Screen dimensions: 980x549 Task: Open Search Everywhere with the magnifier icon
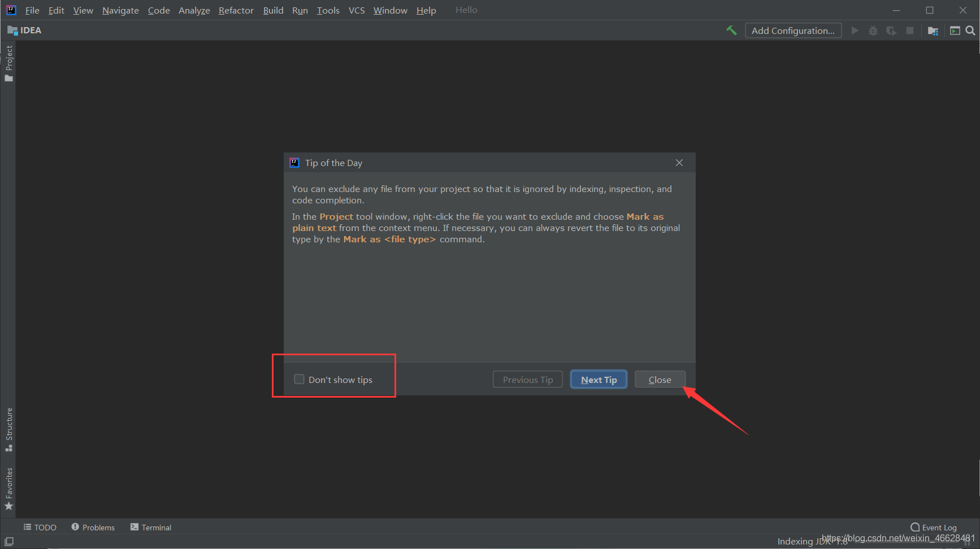pos(971,30)
